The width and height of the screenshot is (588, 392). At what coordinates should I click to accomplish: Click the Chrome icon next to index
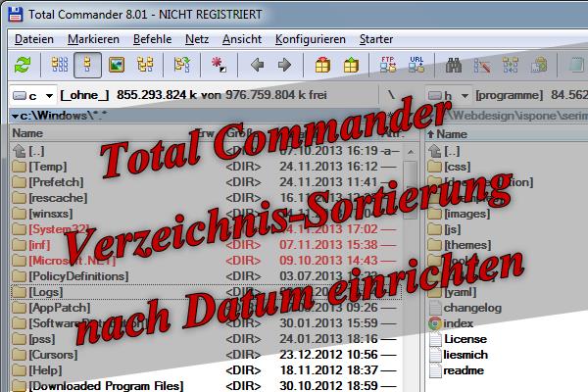click(x=434, y=323)
